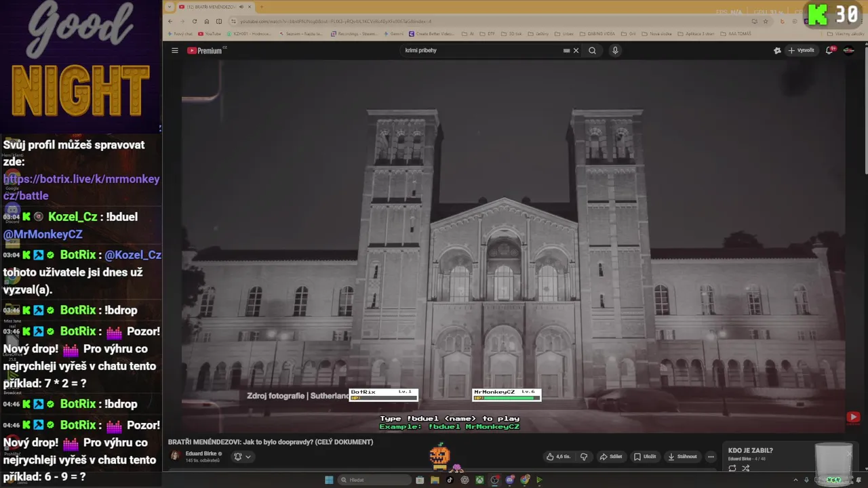Click the magnifier search button

592,50
